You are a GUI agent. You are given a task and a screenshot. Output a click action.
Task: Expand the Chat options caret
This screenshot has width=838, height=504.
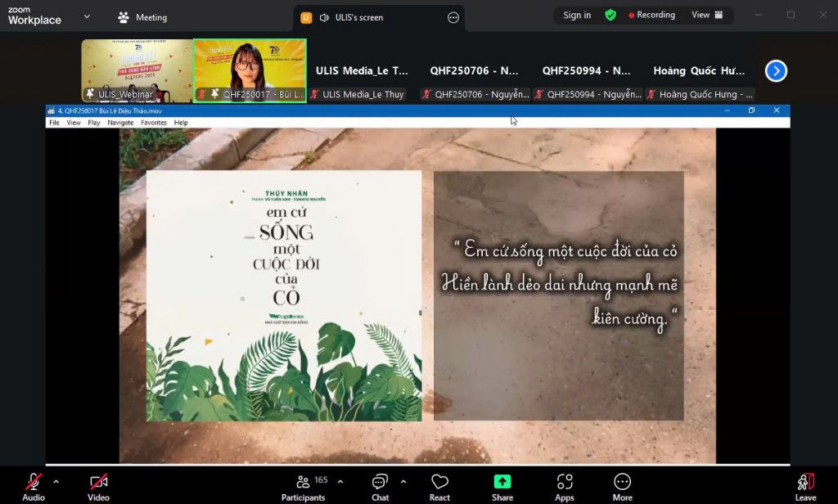403,482
